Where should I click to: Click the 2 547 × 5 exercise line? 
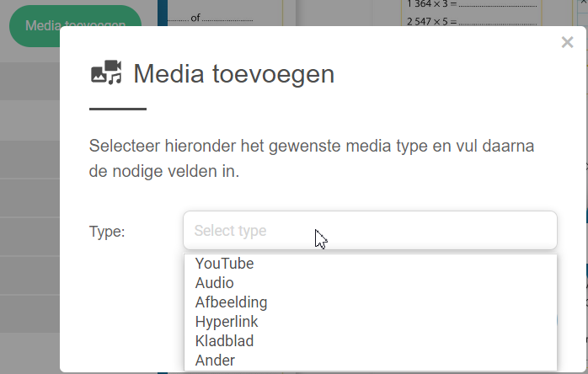[x=472, y=21]
